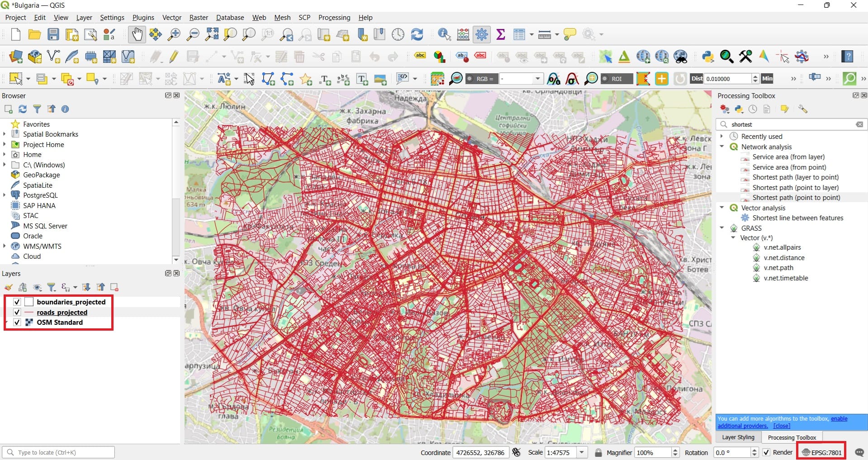Click the Zoom Out magnifier tool

193,34
